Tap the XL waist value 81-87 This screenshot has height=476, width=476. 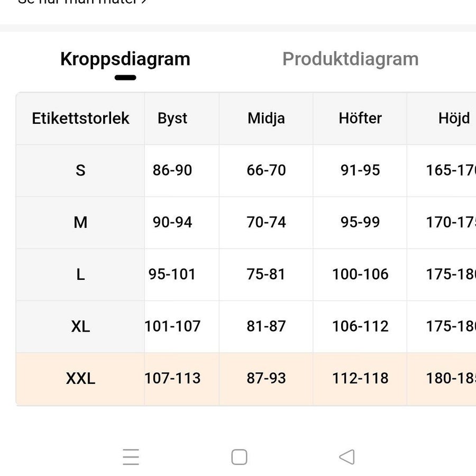click(x=266, y=327)
